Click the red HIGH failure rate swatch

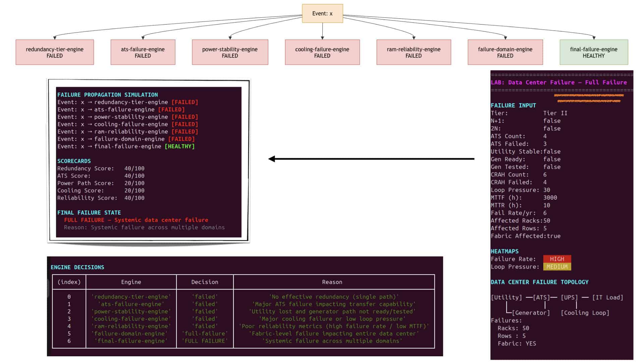coord(557,259)
